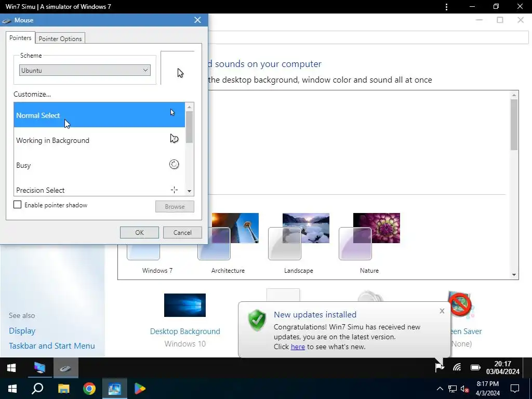Image resolution: width=532 pixels, height=399 pixels.
Task: Confirm Mouse dialog with OK
Action: 139,232
